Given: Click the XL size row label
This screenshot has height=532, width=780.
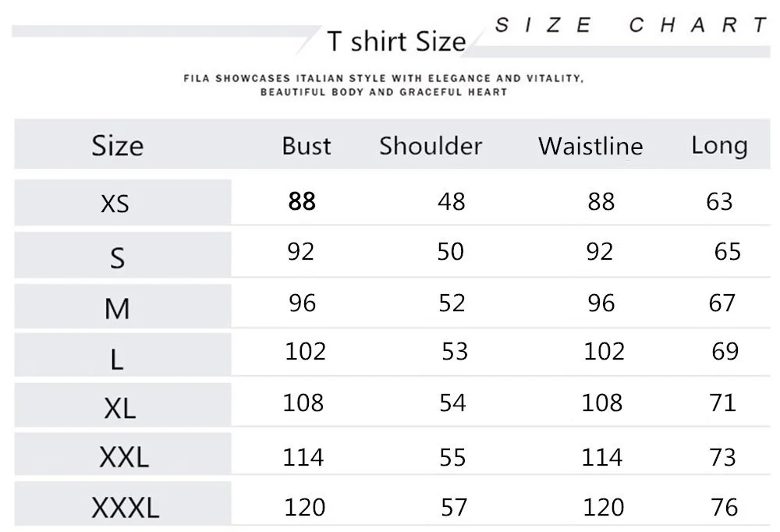Looking at the screenshot, I should pyautogui.click(x=119, y=407).
